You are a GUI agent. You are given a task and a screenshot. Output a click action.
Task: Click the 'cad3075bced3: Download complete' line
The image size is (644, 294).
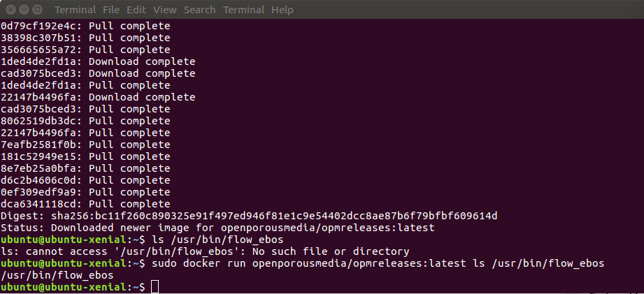(x=98, y=73)
